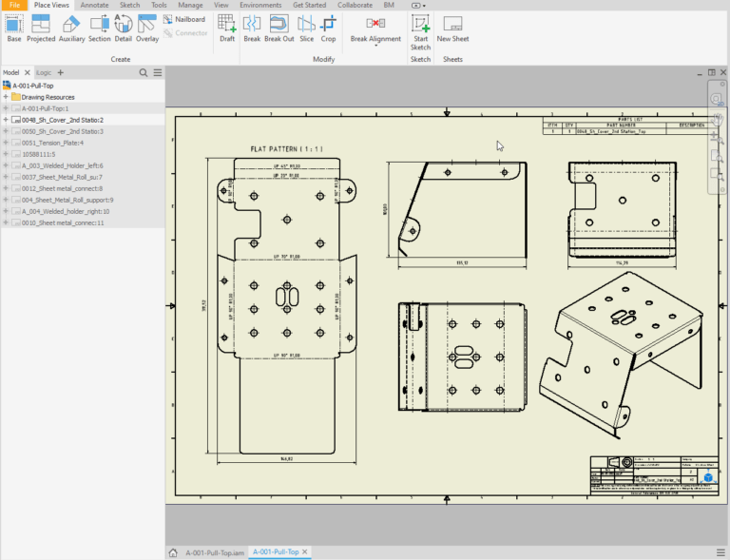Expand Drawing Resources folder
The image size is (730, 560).
6,97
